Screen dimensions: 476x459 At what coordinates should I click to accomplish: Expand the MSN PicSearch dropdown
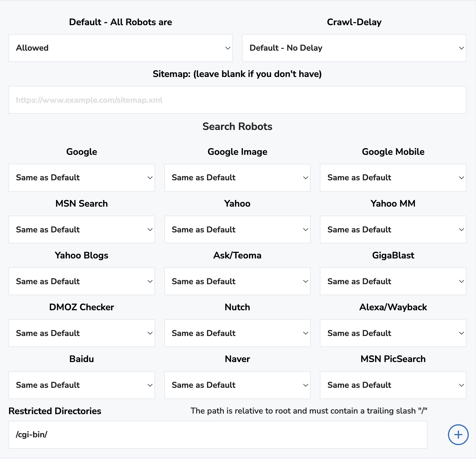click(393, 385)
